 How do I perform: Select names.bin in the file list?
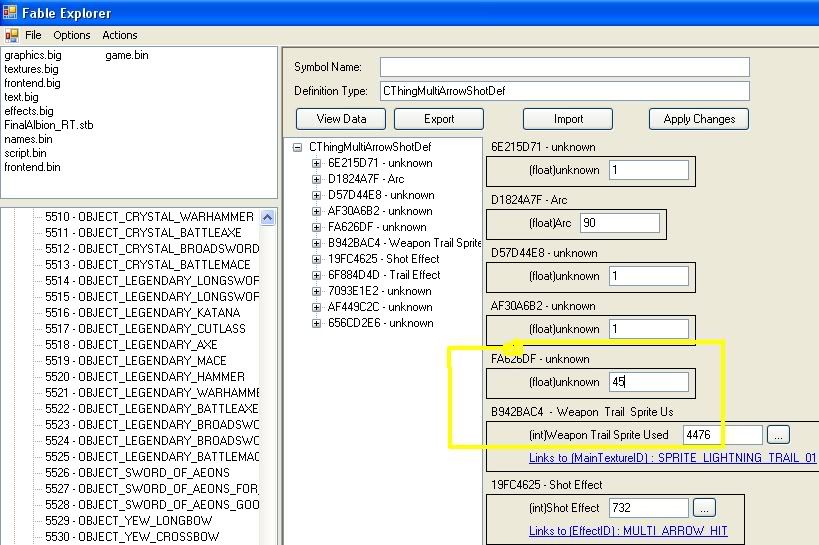tap(28, 140)
